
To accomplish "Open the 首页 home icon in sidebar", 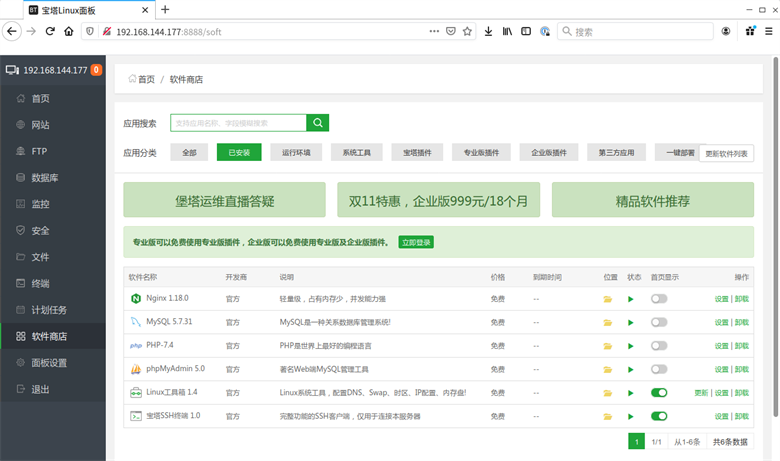I will click(20, 98).
